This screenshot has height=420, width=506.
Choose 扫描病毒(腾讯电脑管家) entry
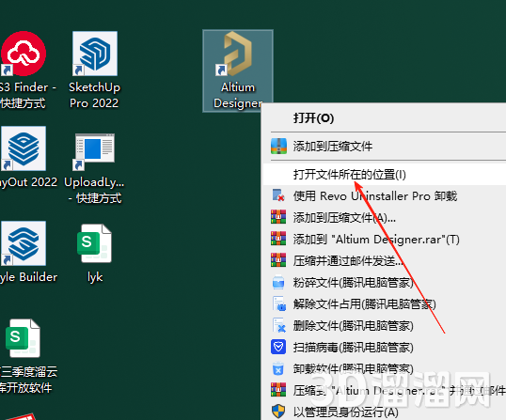pos(384,347)
